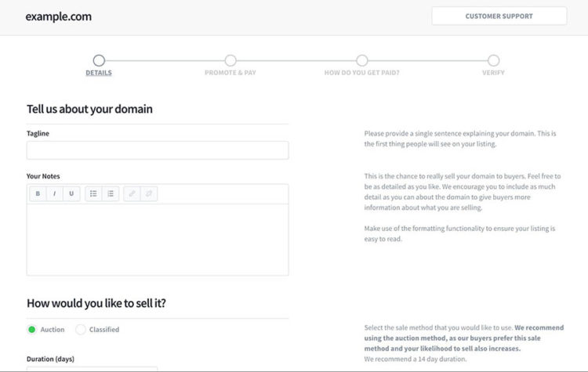This screenshot has height=372, width=588.
Task: Jump to How Do You Get Paid label
Action: pos(361,73)
